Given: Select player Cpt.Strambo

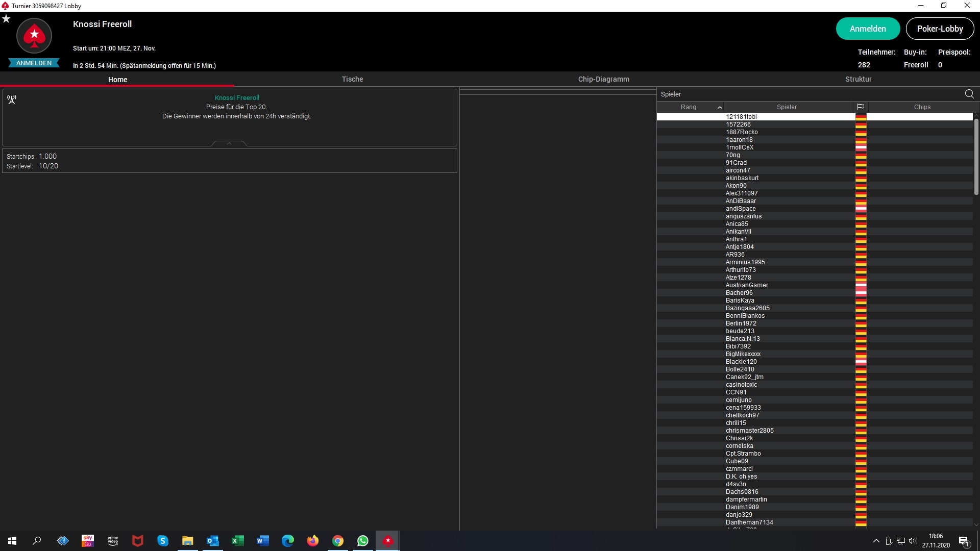Looking at the screenshot, I should [815, 454].
